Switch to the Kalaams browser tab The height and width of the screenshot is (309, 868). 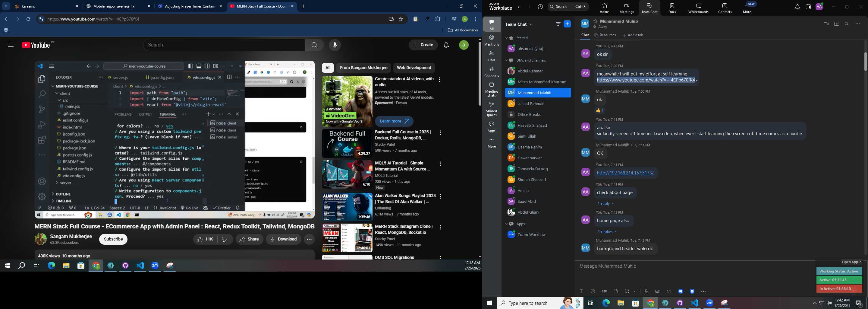[46, 6]
